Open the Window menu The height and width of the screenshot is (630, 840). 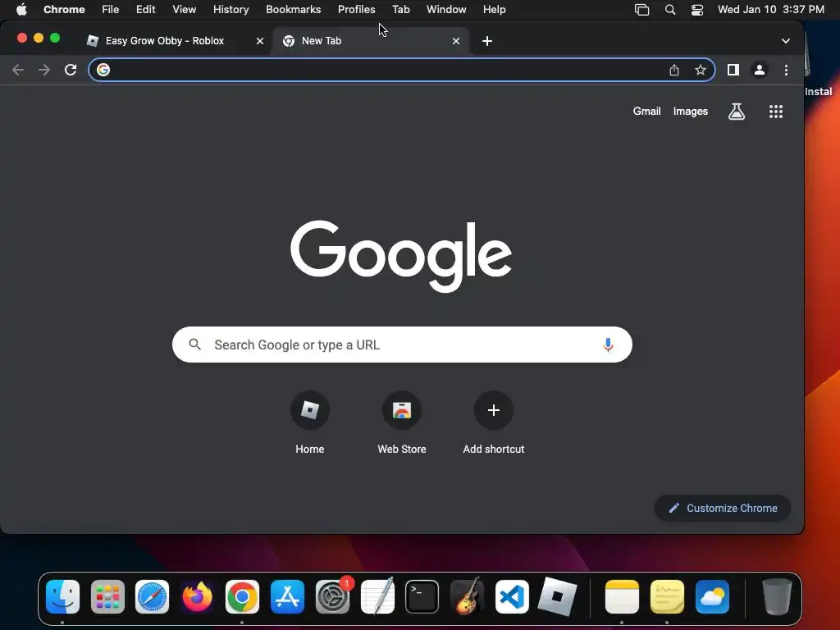coord(446,9)
